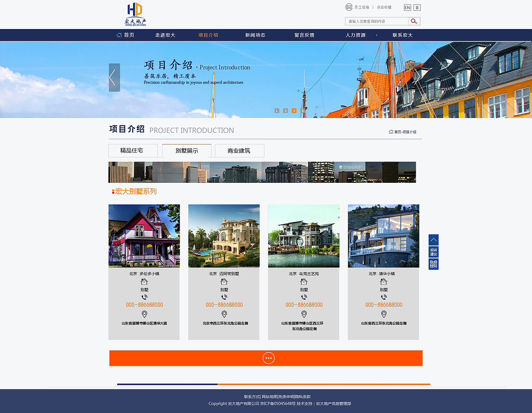Click the Hong Da Di Chan logo
Screen dimensions: 532x413
pyautogui.click(x=135, y=14)
